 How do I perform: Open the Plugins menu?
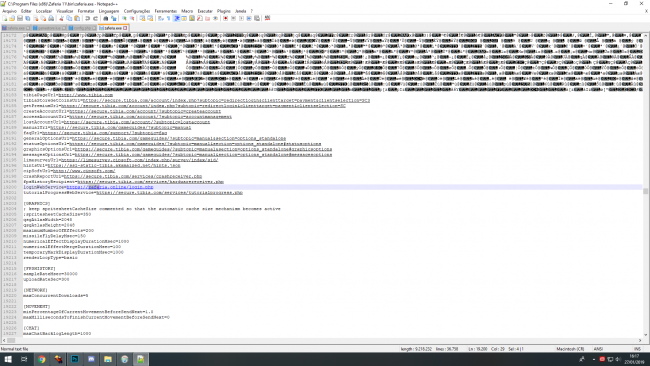click(223, 11)
